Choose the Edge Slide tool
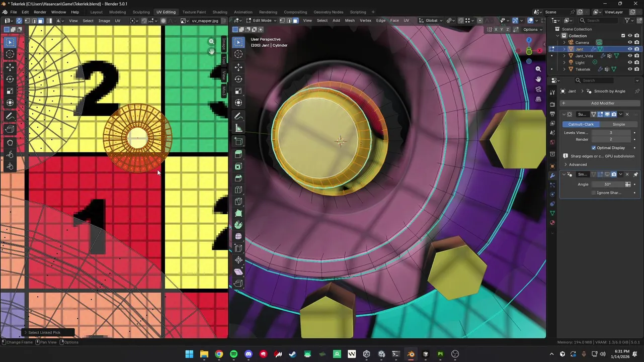 [238, 248]
